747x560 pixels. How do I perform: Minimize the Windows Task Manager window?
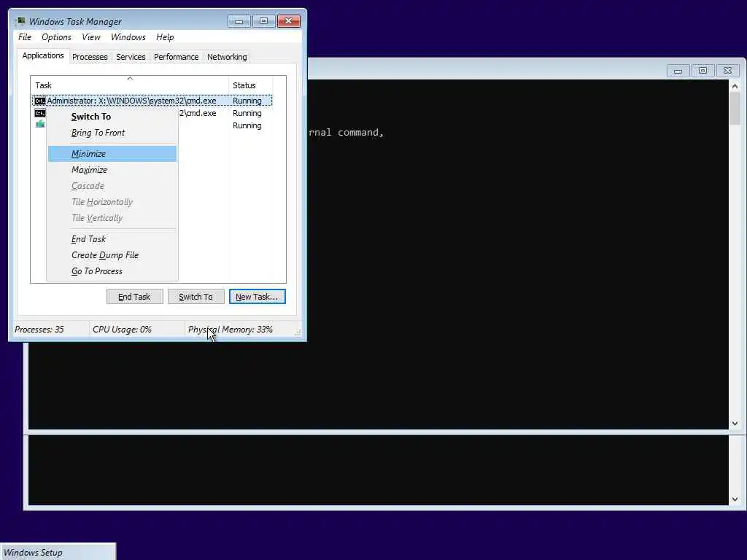[x=239, y=21]
